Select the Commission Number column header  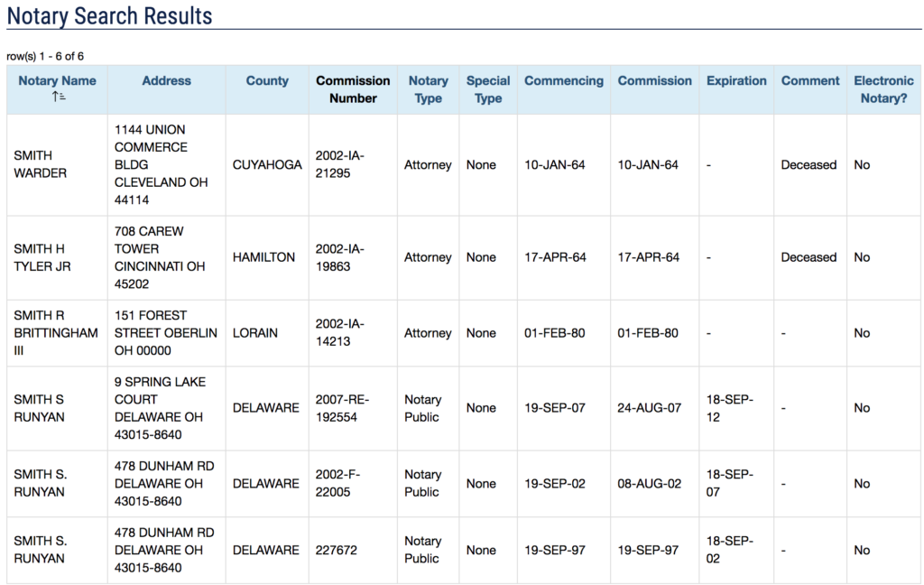click(x=353, y=88)
